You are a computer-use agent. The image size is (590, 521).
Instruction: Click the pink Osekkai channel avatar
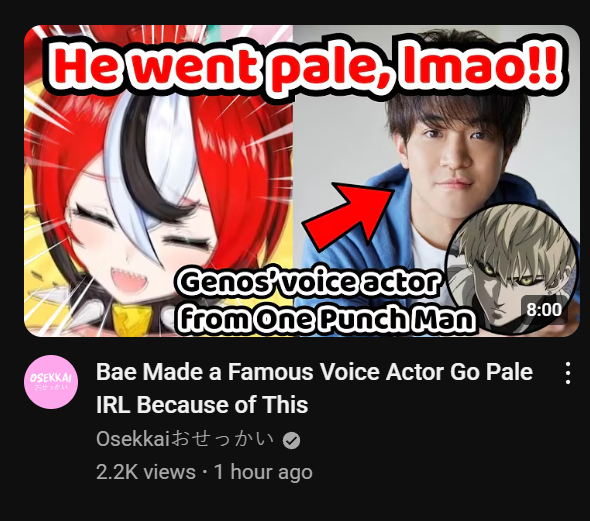pyautogui.click(x=51, y=381)
